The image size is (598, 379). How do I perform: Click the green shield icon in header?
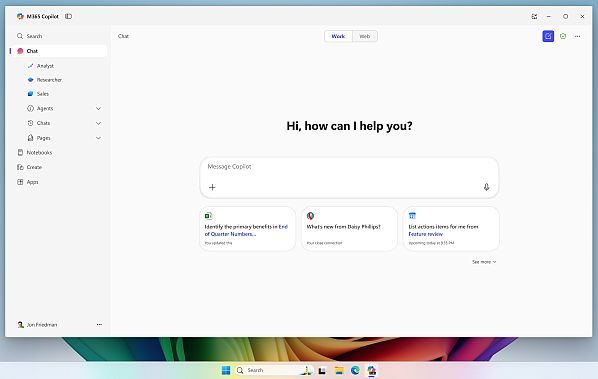click(563, 36)
